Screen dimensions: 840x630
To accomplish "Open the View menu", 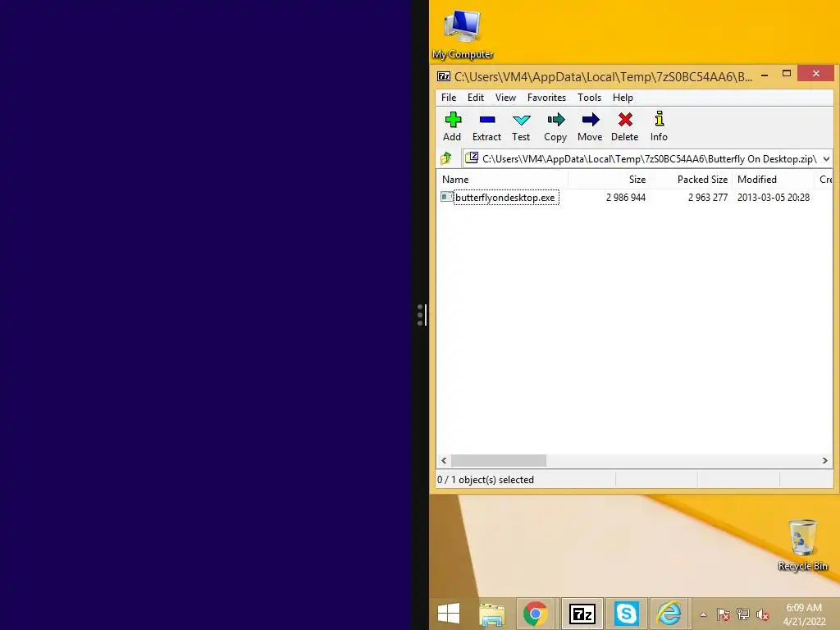I will point(505,98).
